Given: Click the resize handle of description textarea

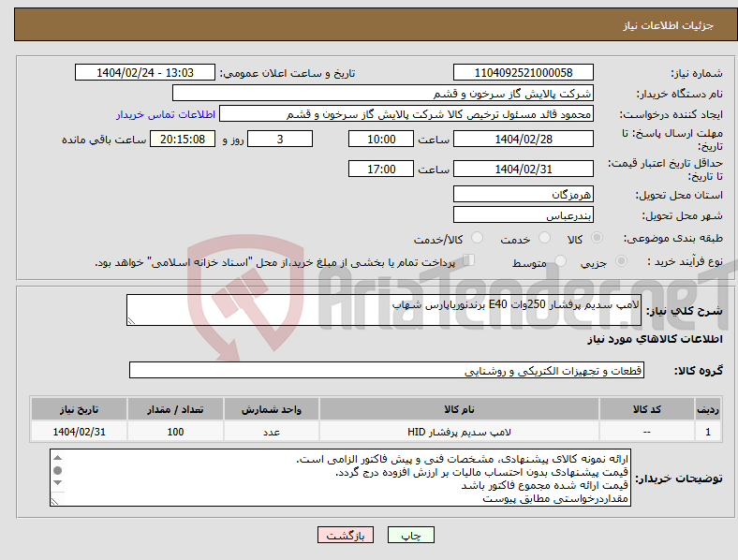Looking at the screenshot, I should (x=131, y=321).
